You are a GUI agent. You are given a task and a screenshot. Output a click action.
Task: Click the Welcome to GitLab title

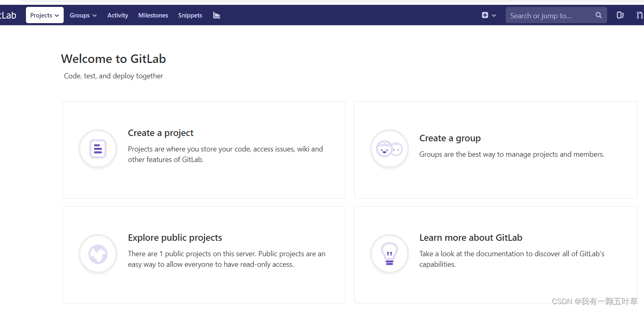[114, 59]
